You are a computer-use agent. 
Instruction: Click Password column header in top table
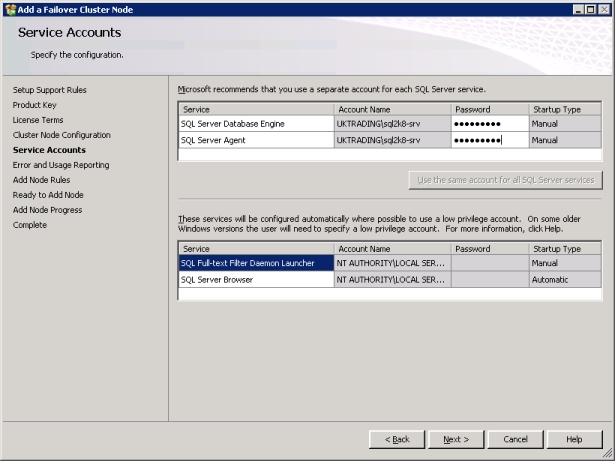[490, 109]
